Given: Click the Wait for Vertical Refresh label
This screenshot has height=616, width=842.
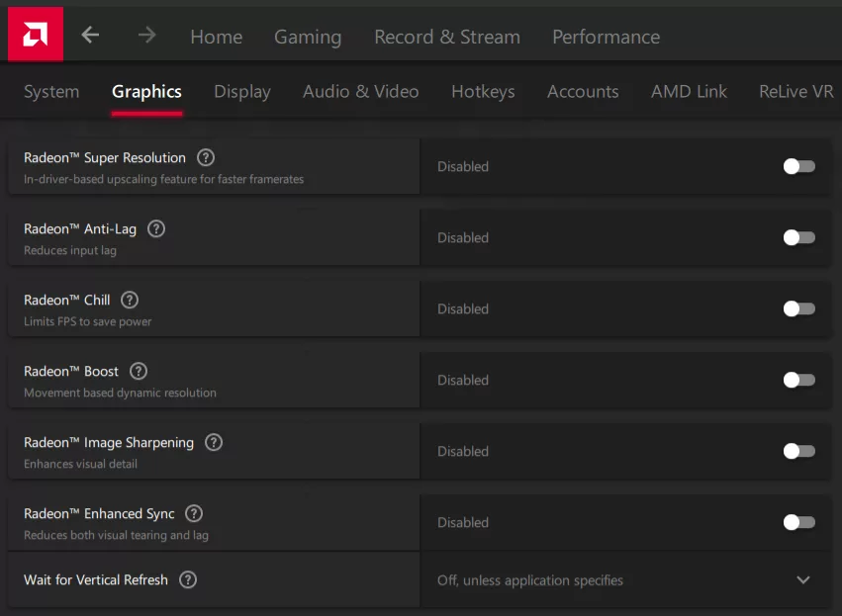Looking at the screenshot, I should coord(96,579).
